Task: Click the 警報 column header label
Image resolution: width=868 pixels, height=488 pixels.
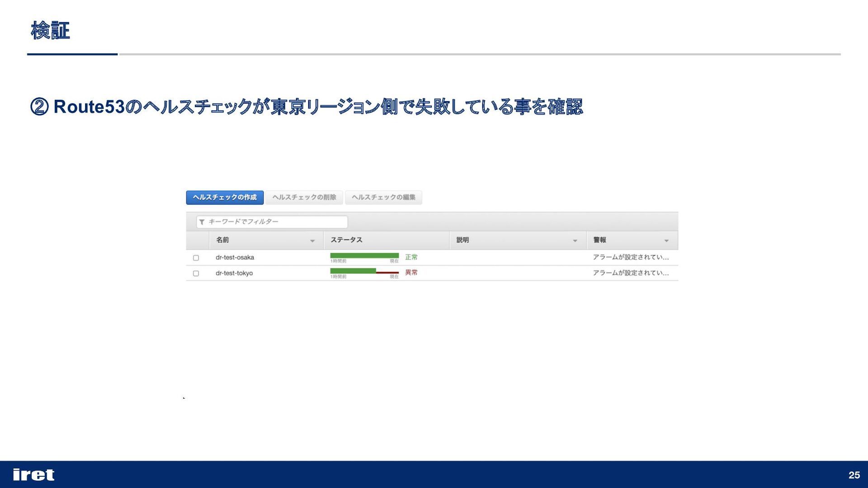Action: click(599, 240)
